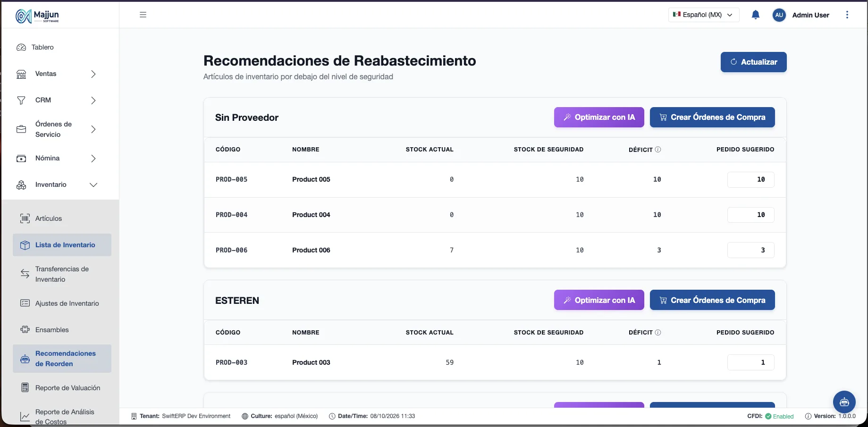Open the notifications bell
This screenshot has height=427, width=868.
point(755,15)
